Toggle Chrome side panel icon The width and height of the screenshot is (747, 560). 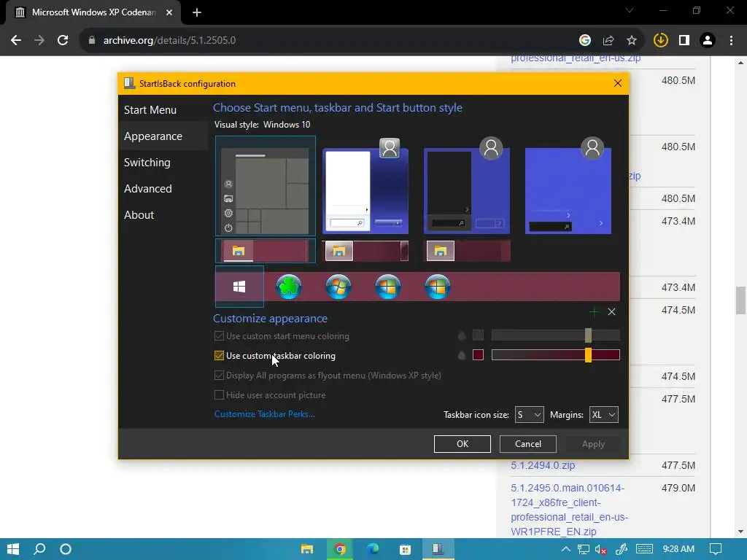(684, 41)
